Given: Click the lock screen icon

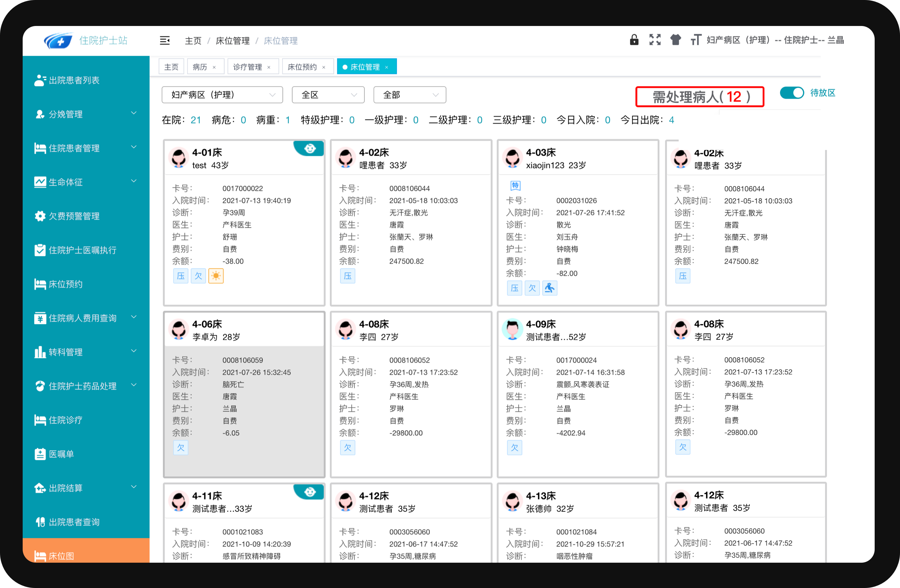Looking at the screenshot, I should pyautogui.click(x=634, y=40).
